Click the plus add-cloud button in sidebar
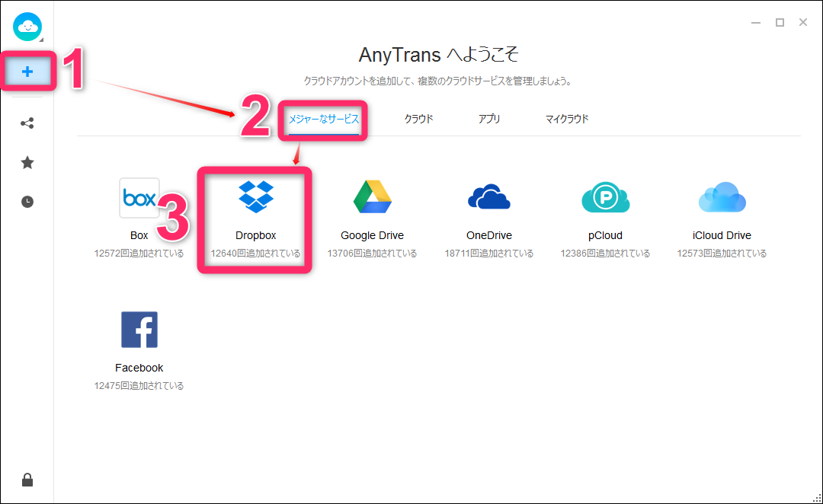 27,72
